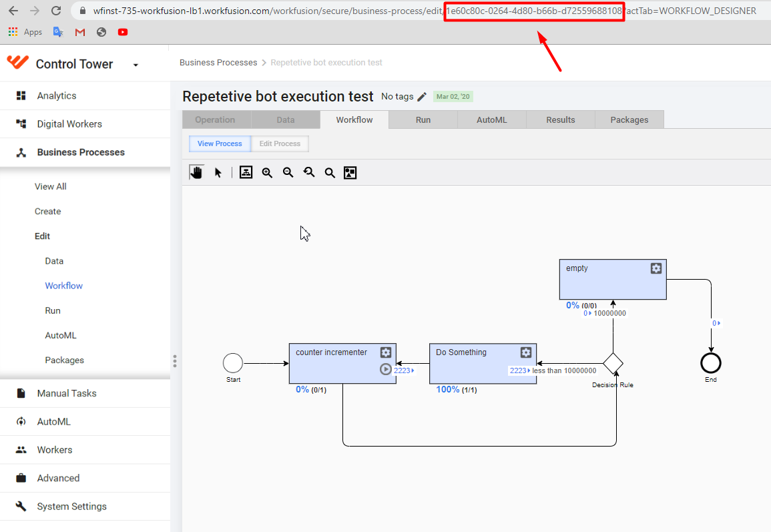Open settings gear on empty node
The height and width of the screenshot is (532, 771).
click(x=656, y=268)
